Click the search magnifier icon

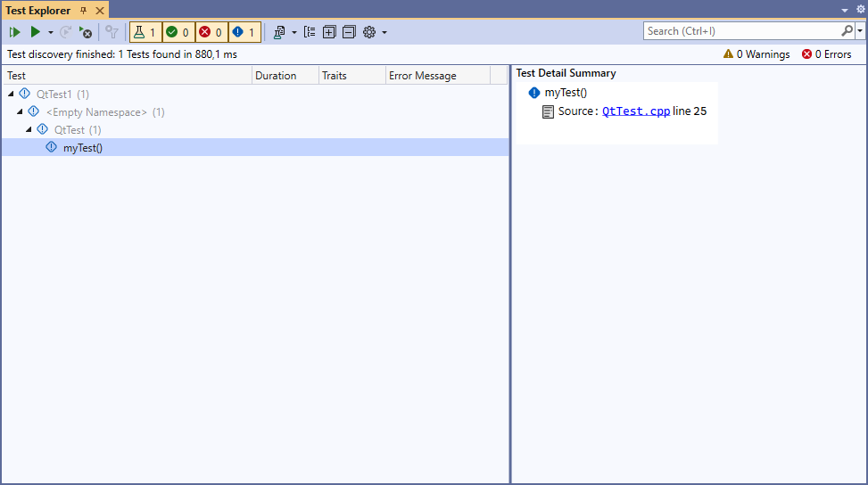847,31
